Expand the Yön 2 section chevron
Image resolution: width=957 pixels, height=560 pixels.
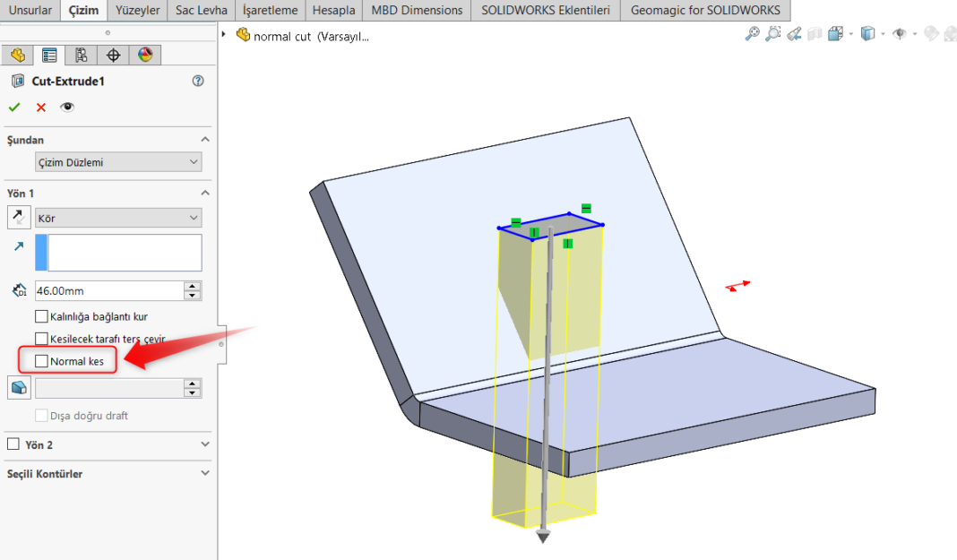tap(205, 444)
